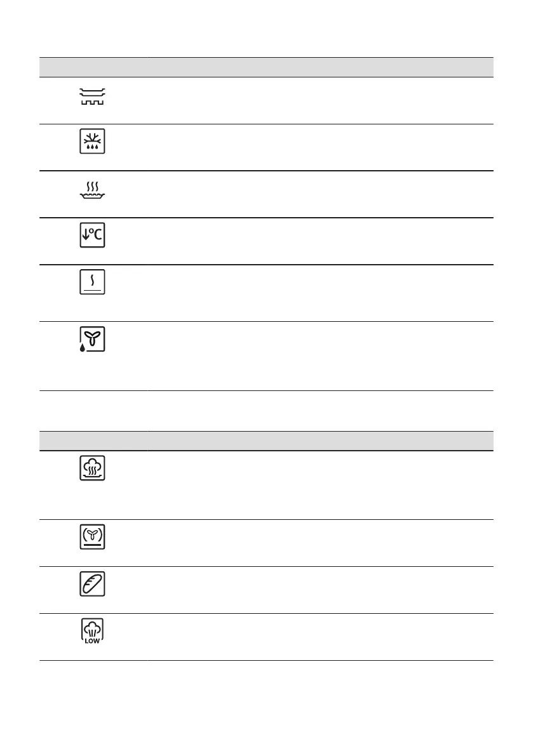Click the plate warming icon above heating element
Image resolution: width=533 pixels, height=756 pixels.
click(x=93, y=96)
